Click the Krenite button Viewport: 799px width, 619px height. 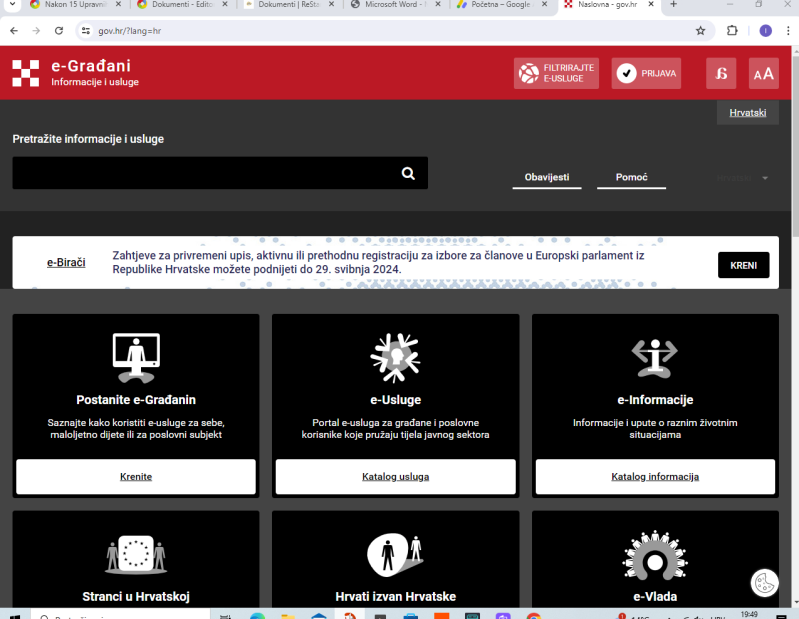tap(136, 476)
